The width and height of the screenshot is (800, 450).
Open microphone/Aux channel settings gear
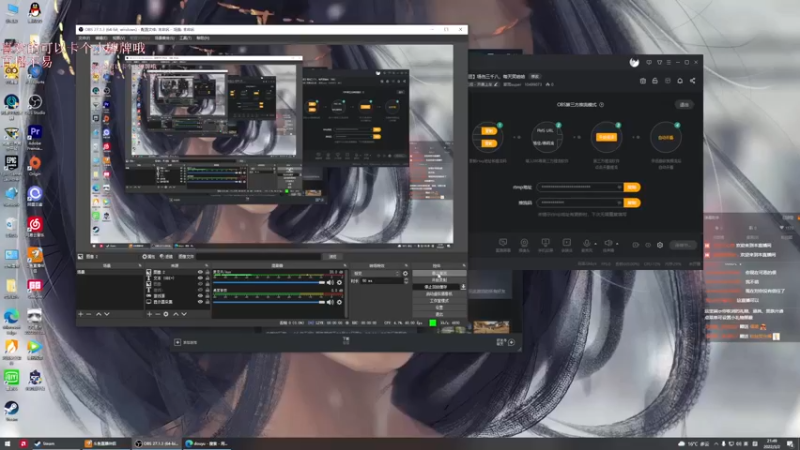click(339, 282)
